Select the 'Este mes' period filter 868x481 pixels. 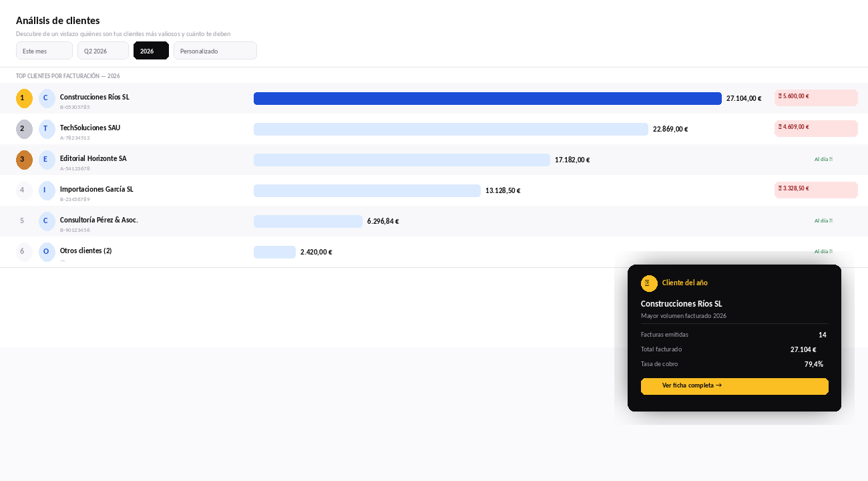[44, 51]
